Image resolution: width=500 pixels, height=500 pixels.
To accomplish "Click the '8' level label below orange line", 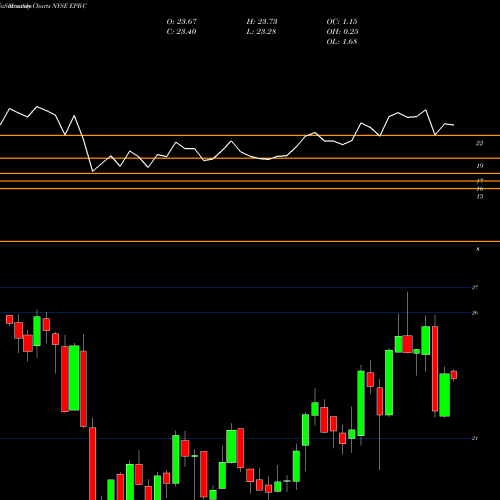I will (478, 249).
